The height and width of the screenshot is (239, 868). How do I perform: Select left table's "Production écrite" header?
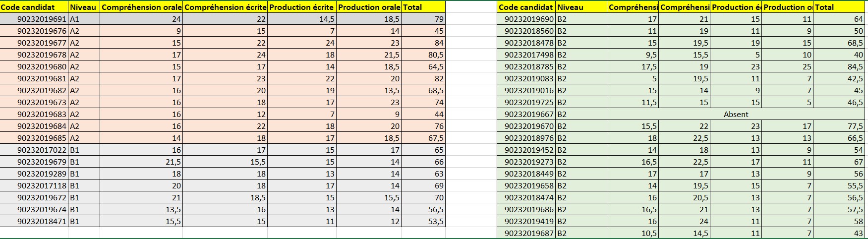[302, 7]
